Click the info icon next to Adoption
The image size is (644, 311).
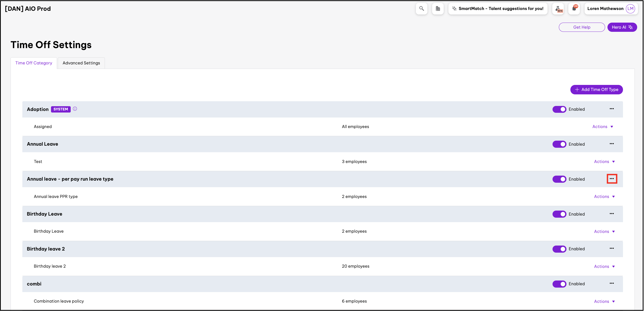coord(75,109)
